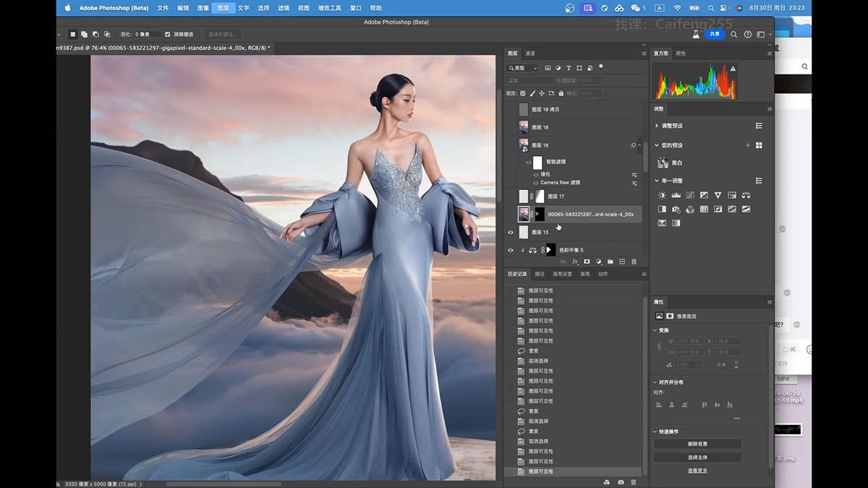Collapse the 快速操作 section in Properties

[656, 432]
